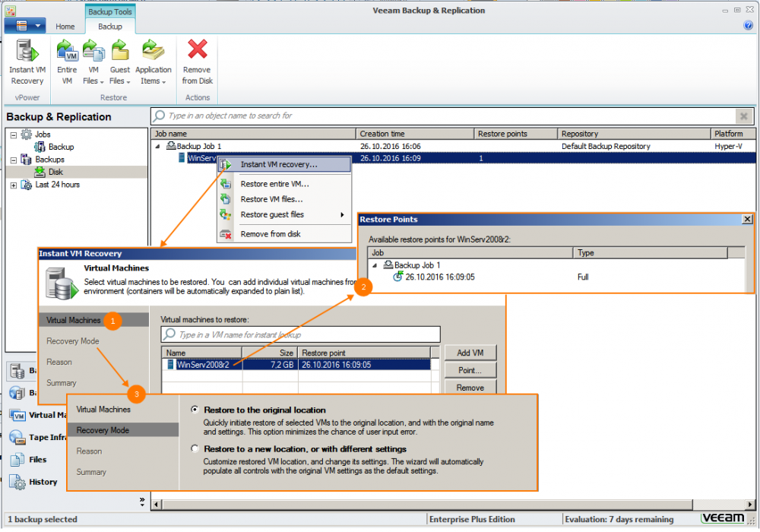Open VM Files ribbon button
760x532 pixels.
tap(93, 63)
